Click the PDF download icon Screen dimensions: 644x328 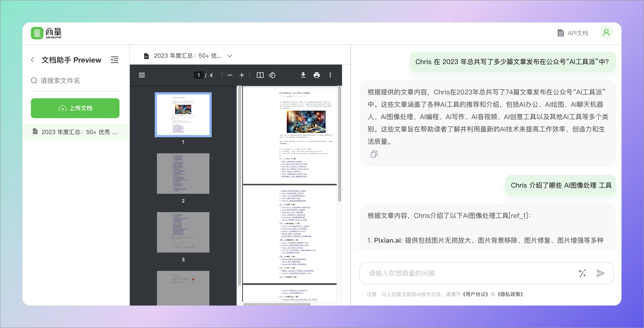(x=303, y=75)
